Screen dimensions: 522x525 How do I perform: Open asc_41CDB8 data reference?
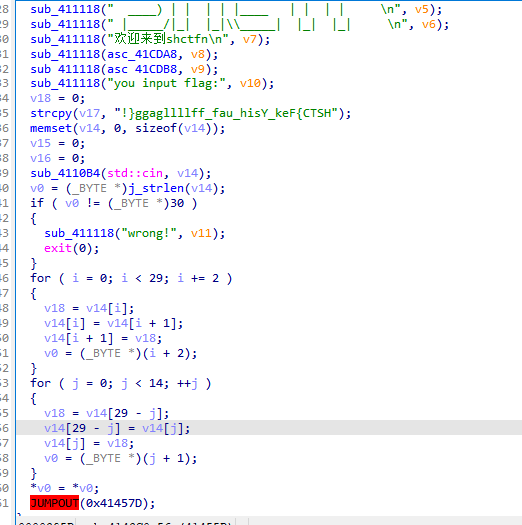(142, 69)
